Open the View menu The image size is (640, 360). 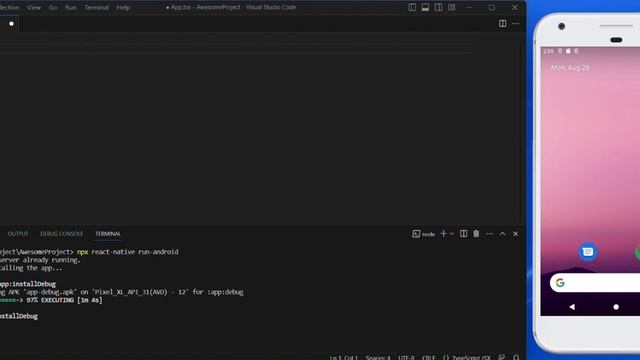click(34, 7)
